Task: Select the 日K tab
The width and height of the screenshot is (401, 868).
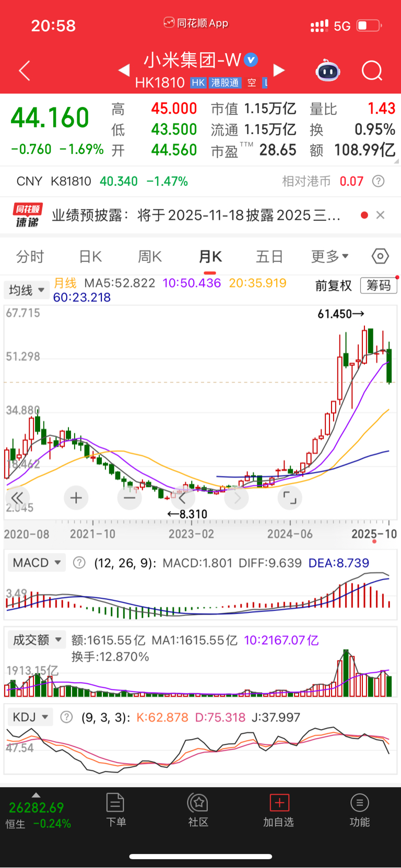Action: point(90,257)
